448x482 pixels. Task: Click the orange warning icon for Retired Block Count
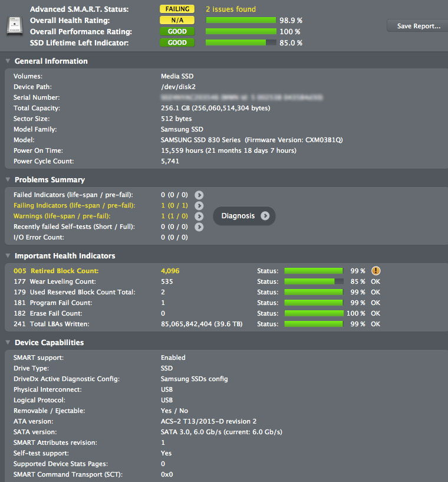(x=376, y=271)
